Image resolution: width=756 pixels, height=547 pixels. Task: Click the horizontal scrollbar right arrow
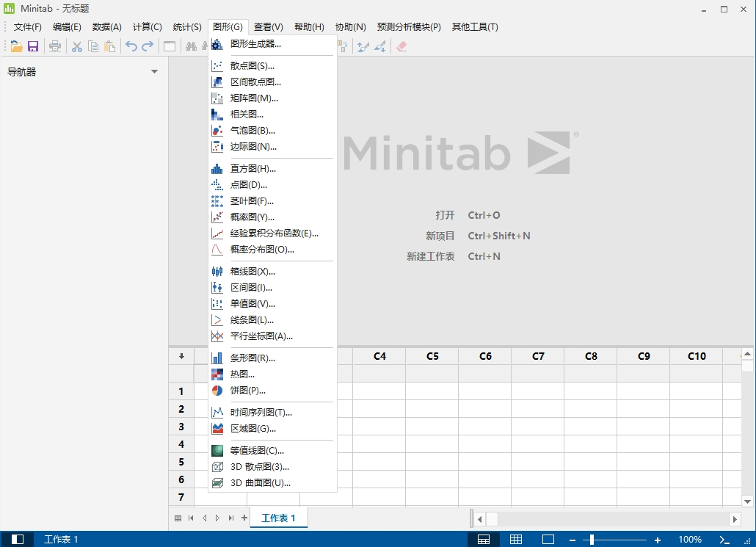click(x=735, y=519)
